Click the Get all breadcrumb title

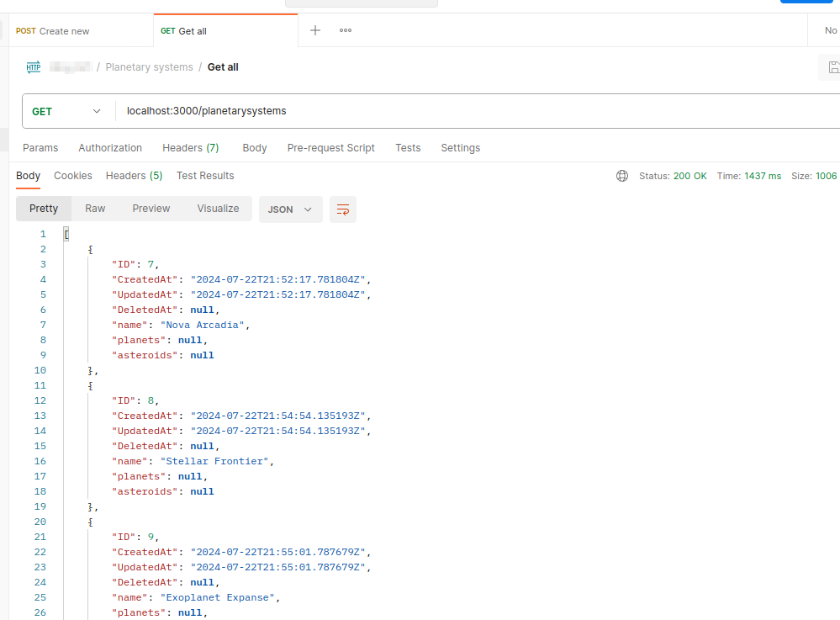(223, 67)
